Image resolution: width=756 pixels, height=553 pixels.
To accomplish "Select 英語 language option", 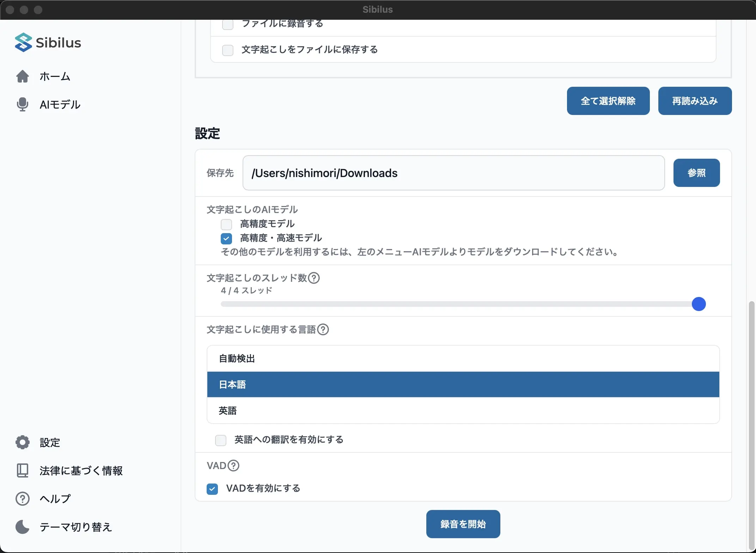I will (463, 411).
